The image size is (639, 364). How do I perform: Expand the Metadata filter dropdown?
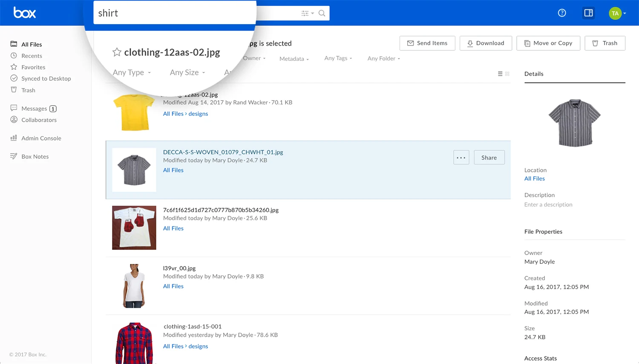pyautogui.click(x=294, y=59)
